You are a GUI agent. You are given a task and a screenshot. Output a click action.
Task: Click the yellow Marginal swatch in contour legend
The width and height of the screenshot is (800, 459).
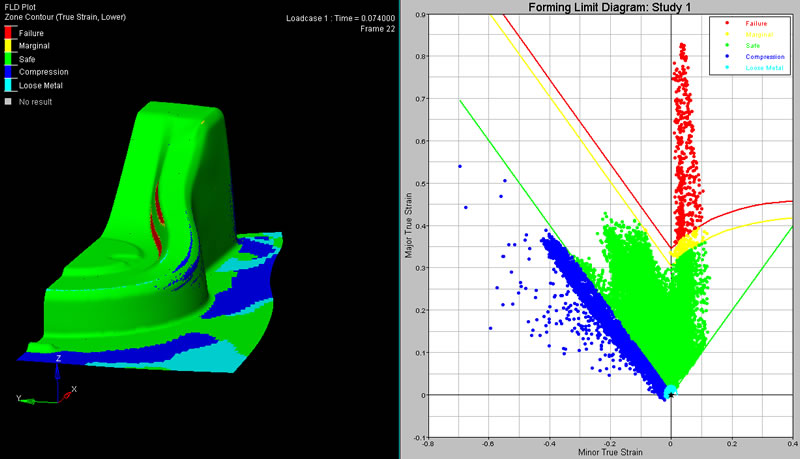pos(10,46)
